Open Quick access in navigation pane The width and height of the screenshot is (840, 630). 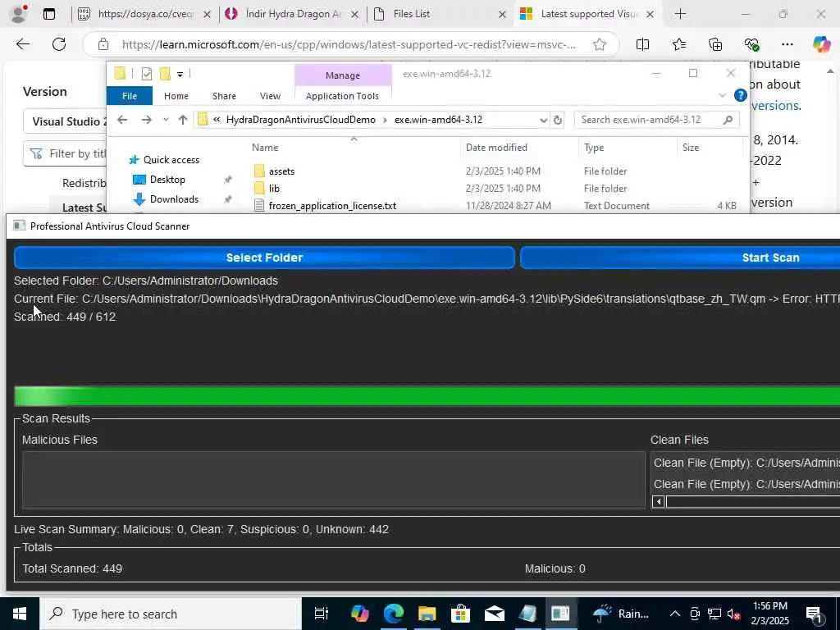(171, 160)
